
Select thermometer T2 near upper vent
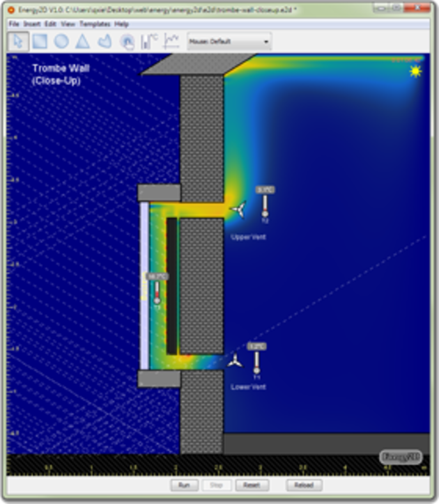[265, 204]
